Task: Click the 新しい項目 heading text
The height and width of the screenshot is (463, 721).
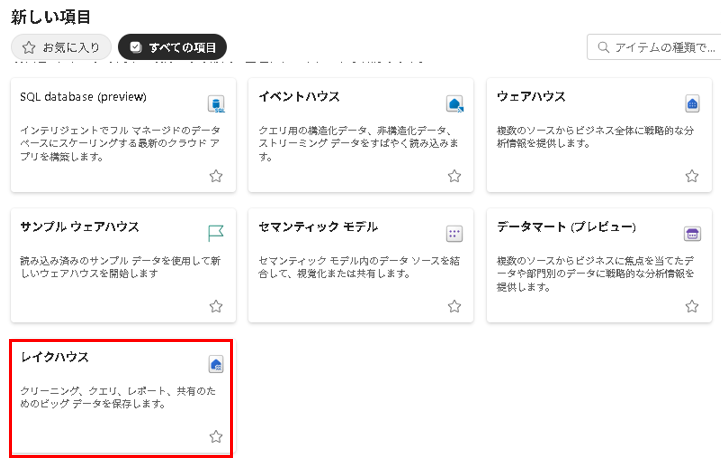Action: coord(51,17)
